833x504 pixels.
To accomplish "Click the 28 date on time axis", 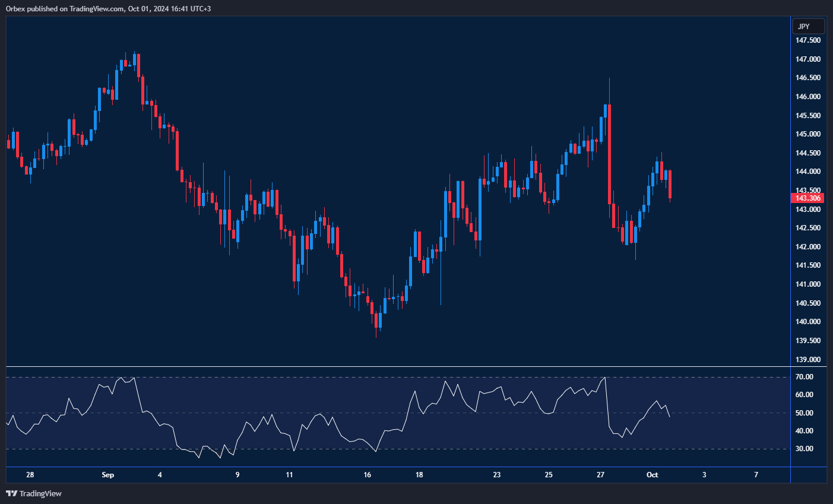I will pos(30,475).
